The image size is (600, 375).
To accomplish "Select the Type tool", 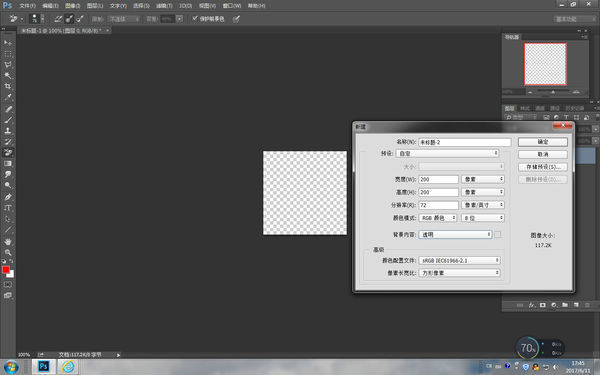I will pos(8,208).
